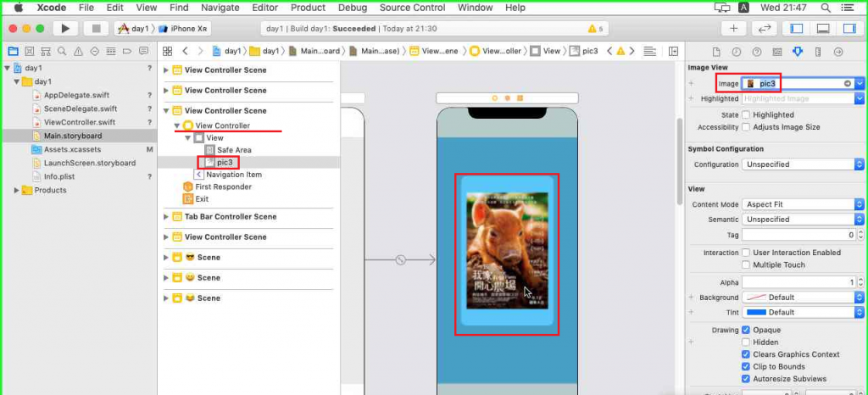Open the History inspector
868x395 pixels.
pos(737,52)
